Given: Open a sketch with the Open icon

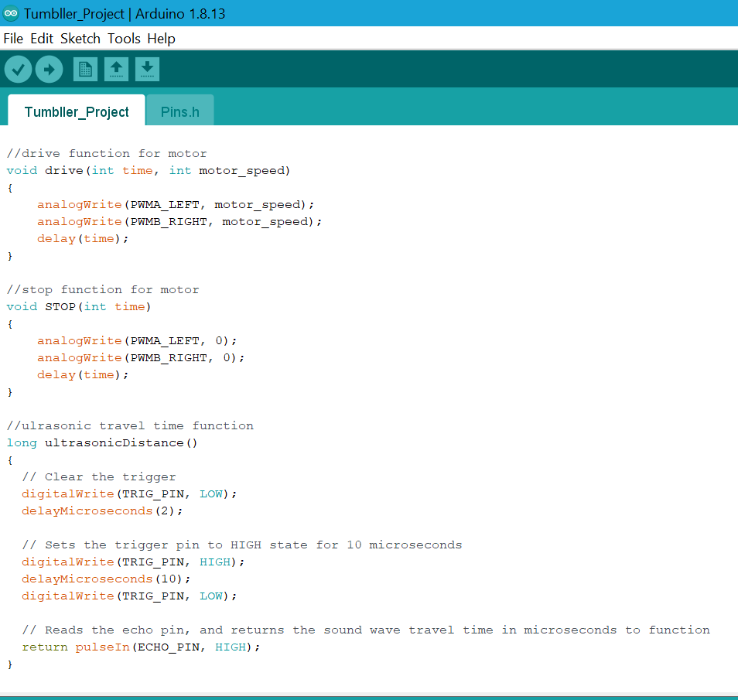Looking at the screenshot, I should [x=116, y=69].
